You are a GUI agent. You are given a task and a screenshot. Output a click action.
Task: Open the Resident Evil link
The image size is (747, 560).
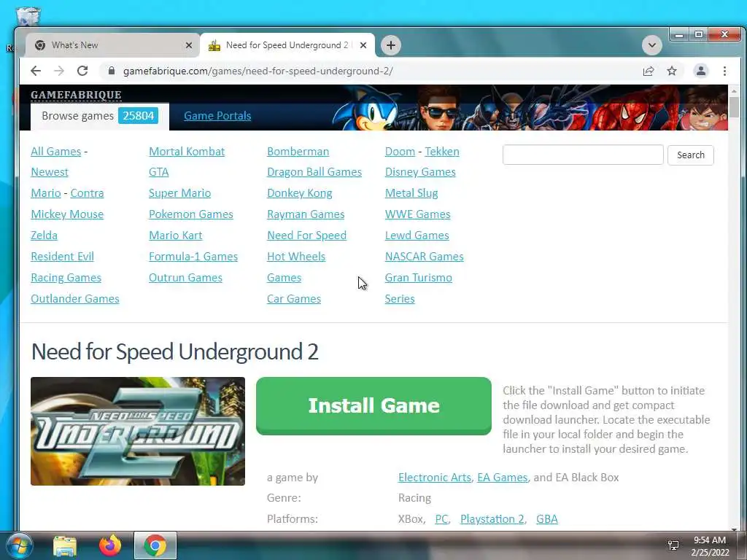click(x=62, y=256)
